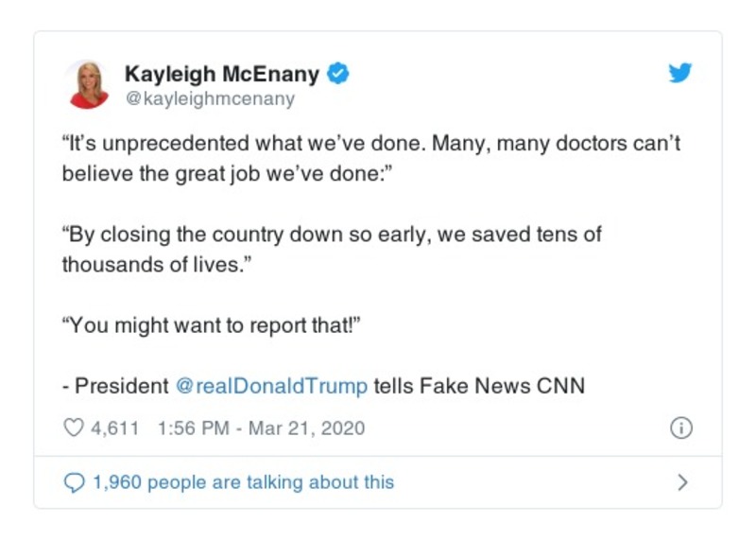This screenshot has height=541, width=756.
Task: Open the @realDonaldTrump mention
Action: [x=272, y=386]
